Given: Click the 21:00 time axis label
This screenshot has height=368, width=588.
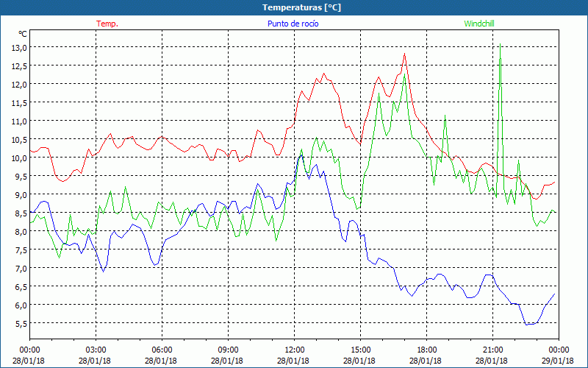Looking at the screenshot, I should [x=492, y=350].
